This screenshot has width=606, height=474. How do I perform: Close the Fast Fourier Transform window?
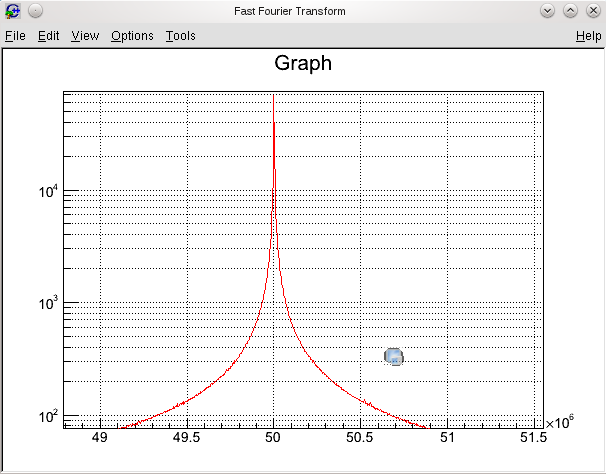click(x=592, y=11)
